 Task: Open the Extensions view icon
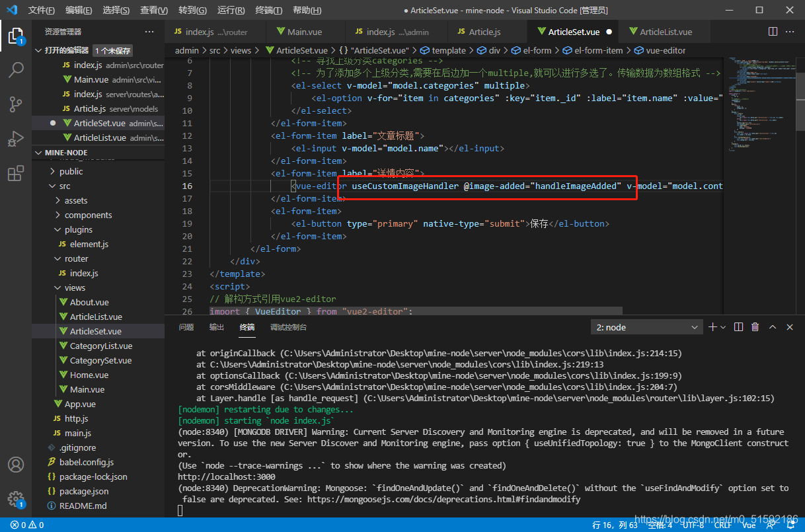(16, 173)
